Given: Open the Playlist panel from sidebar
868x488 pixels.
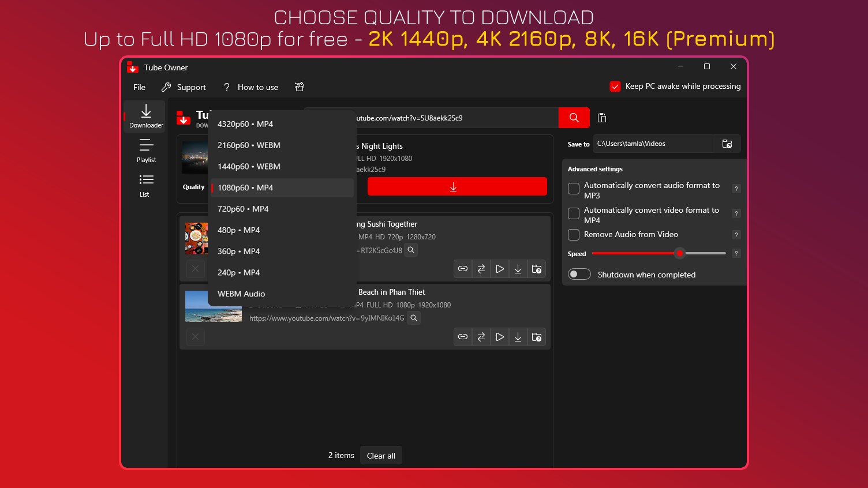Looking at the screenshot, I should point(145,151).
